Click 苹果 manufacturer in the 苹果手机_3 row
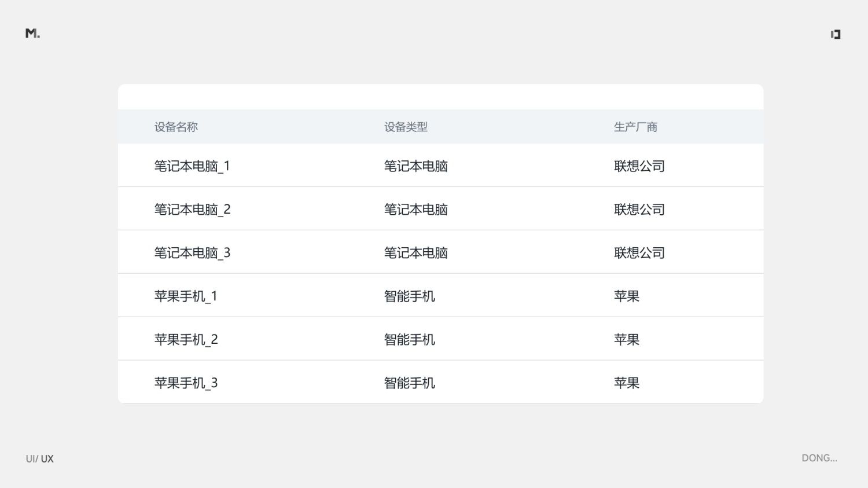The width and height of the screenshot is (868, 488). coord(626,383)
